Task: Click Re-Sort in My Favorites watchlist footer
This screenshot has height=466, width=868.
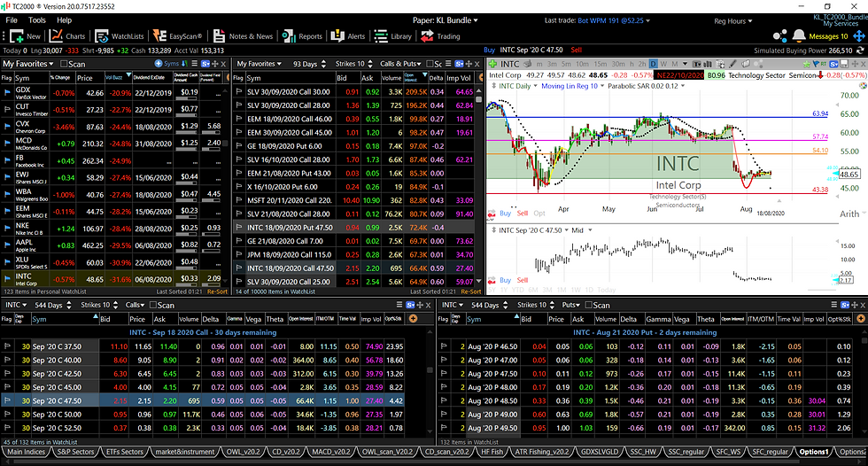Action: [216, 291]
